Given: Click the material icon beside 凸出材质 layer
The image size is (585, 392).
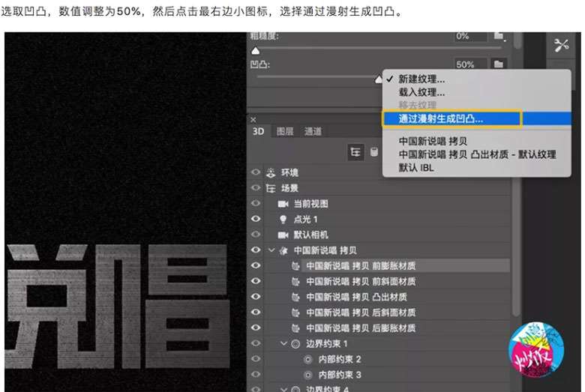Looking at the screenshot, I should pos(295,297).
